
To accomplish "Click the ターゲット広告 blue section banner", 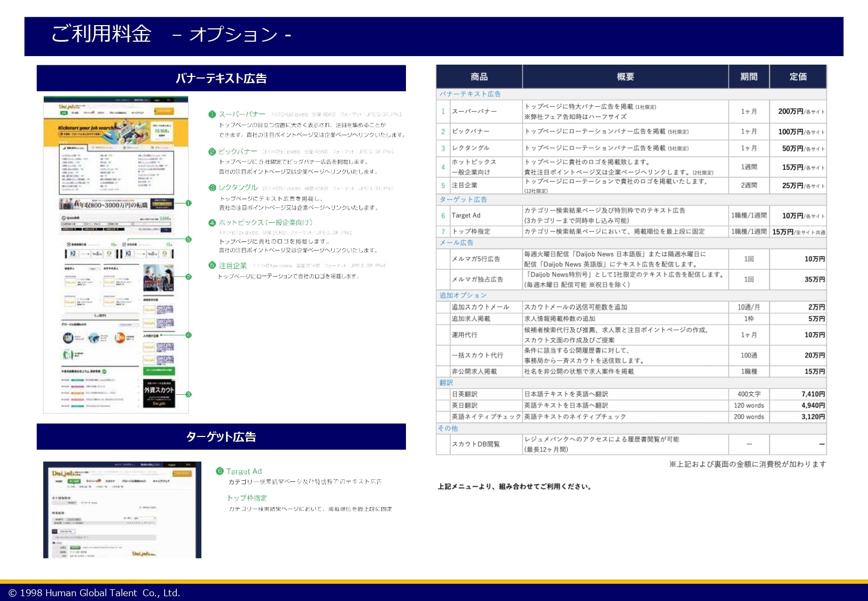I will click(221, 437).
